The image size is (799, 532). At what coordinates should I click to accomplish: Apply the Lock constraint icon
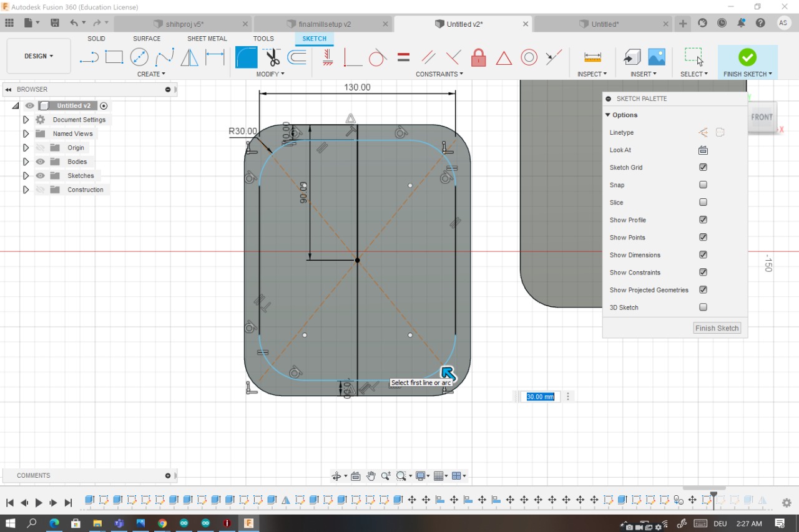pos(479,58)
